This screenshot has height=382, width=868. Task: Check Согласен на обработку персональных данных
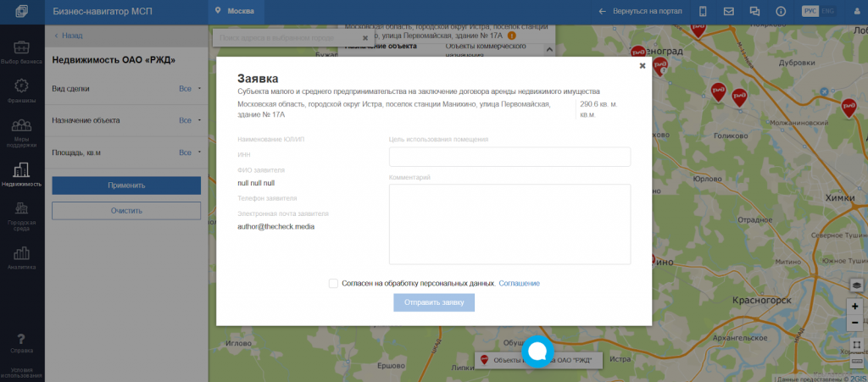pyautogui.click(x=333, y=284)
